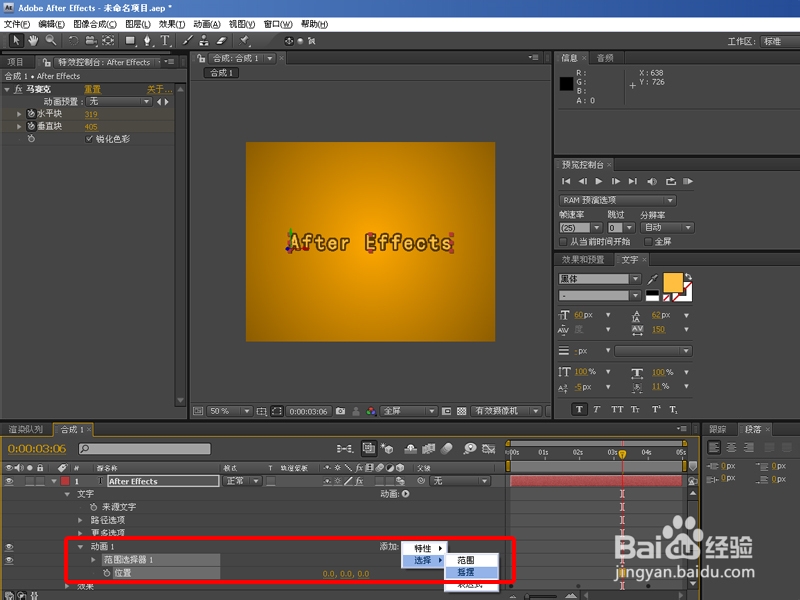Screen dimensions: 800x600
Task: Toggle live update timeline button
Action: tap(368, 448)
